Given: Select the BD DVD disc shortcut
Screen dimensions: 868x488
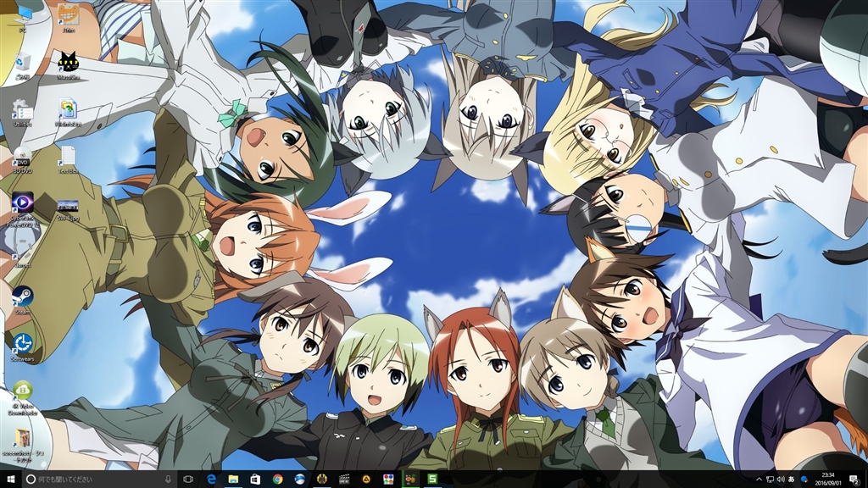Looking at the screenshot, I should [22, 160].
